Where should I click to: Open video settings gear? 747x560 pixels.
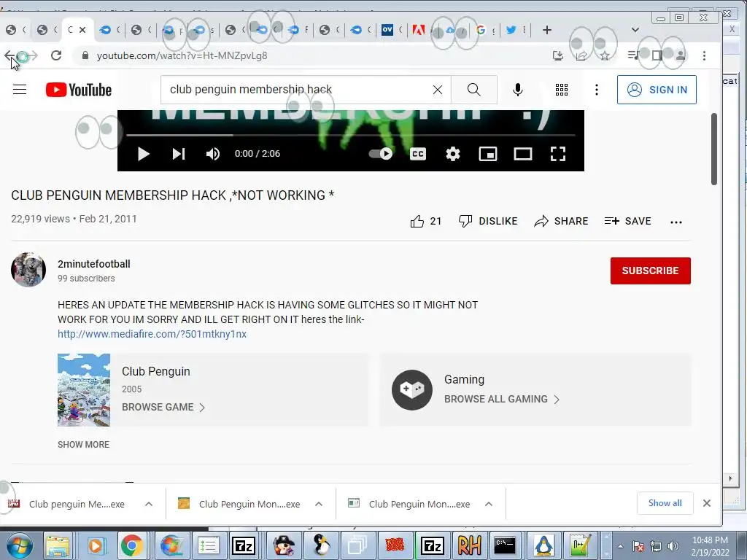(x=452, y=154)
